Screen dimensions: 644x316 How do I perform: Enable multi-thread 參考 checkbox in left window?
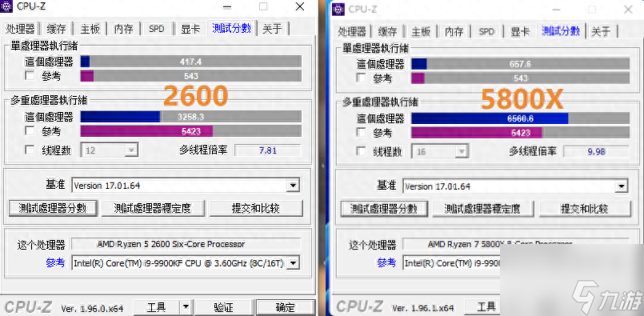(x=30, y=131)
